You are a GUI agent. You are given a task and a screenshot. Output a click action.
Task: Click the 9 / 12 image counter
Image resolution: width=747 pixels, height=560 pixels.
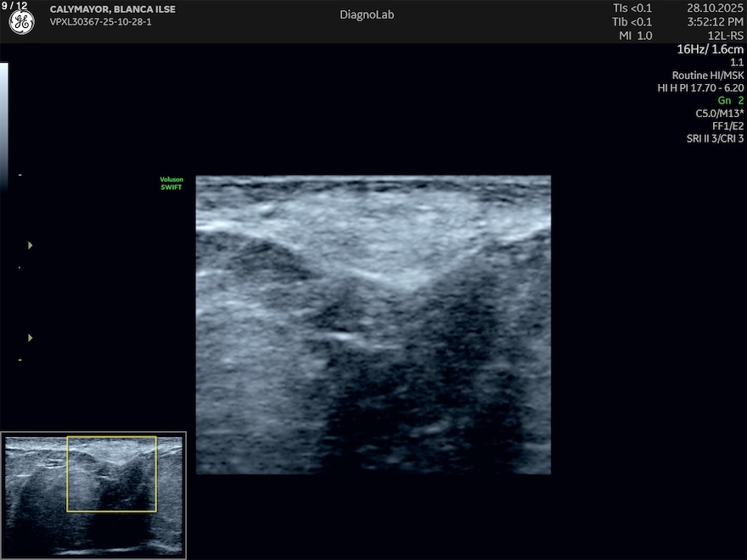click(14, 6)
